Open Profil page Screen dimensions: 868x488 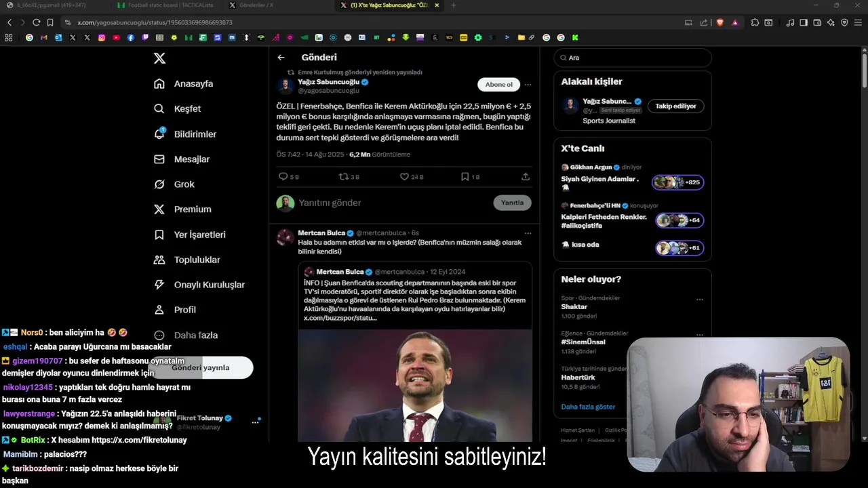tap(175, 310)
